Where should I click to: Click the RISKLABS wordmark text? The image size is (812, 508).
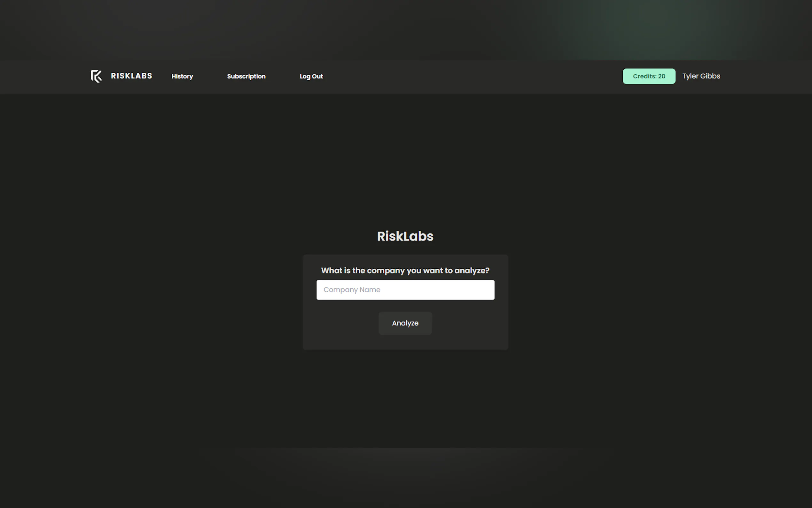(x=131, y=76)
